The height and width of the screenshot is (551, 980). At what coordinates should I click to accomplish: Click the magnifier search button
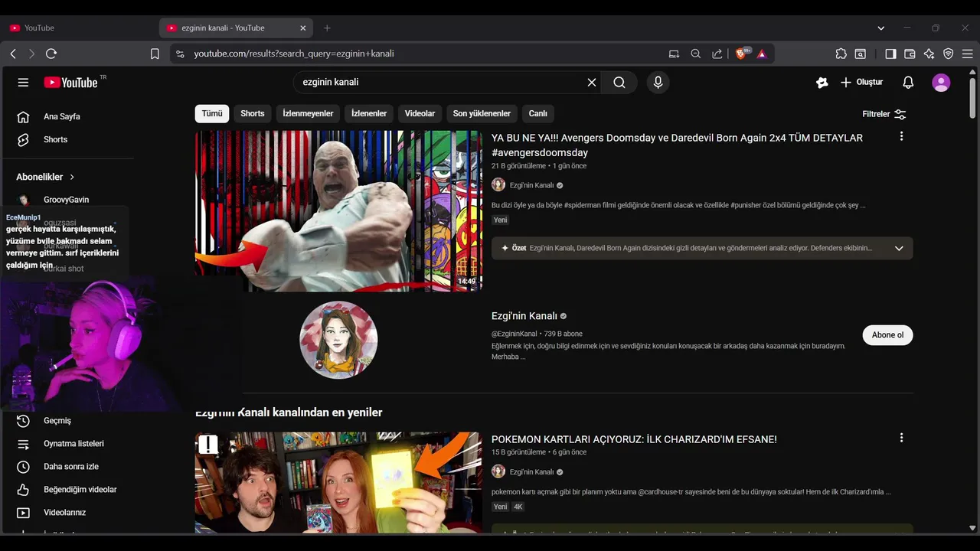619,82
